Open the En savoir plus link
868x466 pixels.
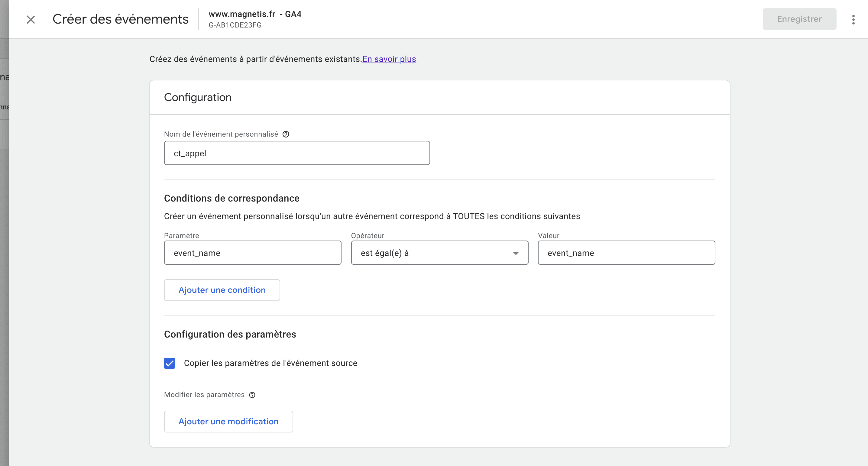pos(389,59)
